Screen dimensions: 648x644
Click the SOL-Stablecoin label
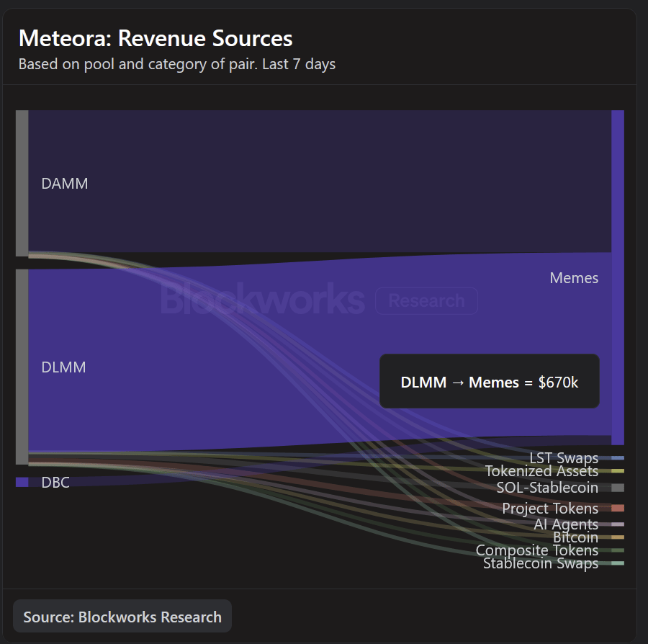547,488
